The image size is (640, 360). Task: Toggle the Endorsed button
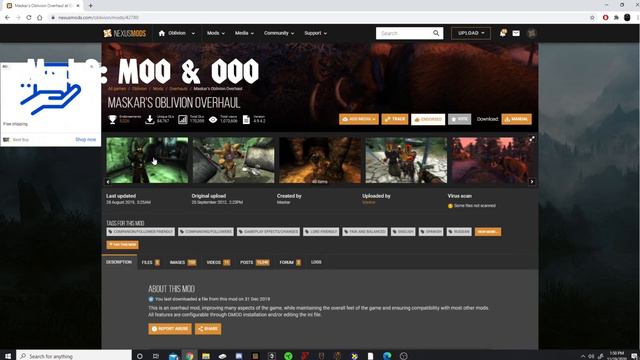pyautogui.click(x=428, y=119)
